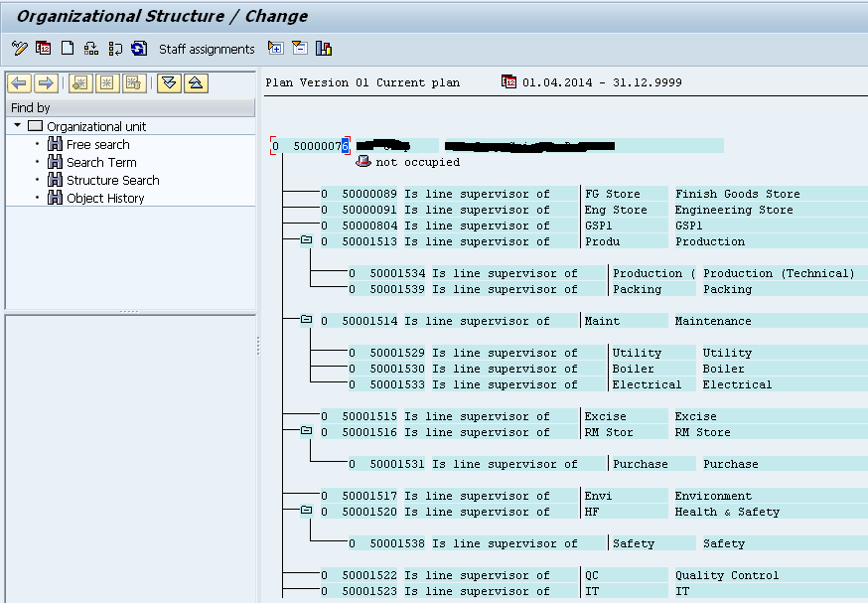Collapse the Maintenance node folder
The width and height of the screenshot is (868, 603).
pos(306,320)
